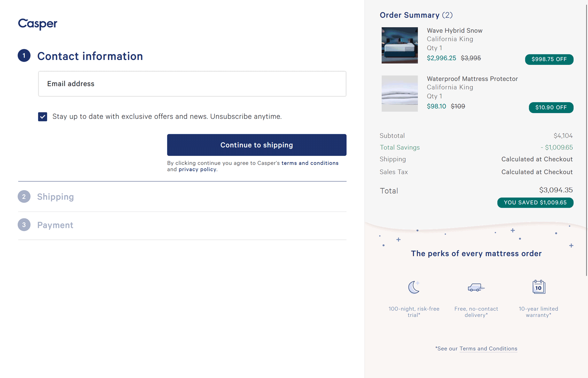This screenshot has height=378, width=588.
Task: Open the terms and conditions link
Action: 310,163
